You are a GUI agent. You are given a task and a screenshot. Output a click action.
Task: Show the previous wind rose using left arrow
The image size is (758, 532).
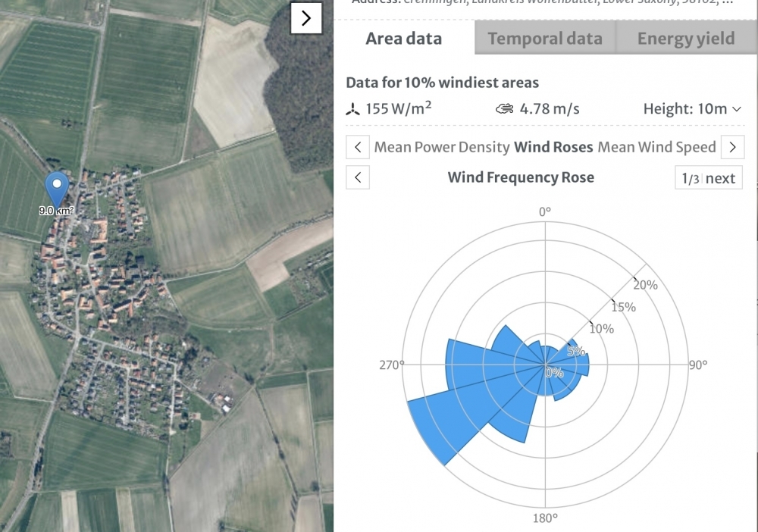pyautogui.click(x=358, y=178)
